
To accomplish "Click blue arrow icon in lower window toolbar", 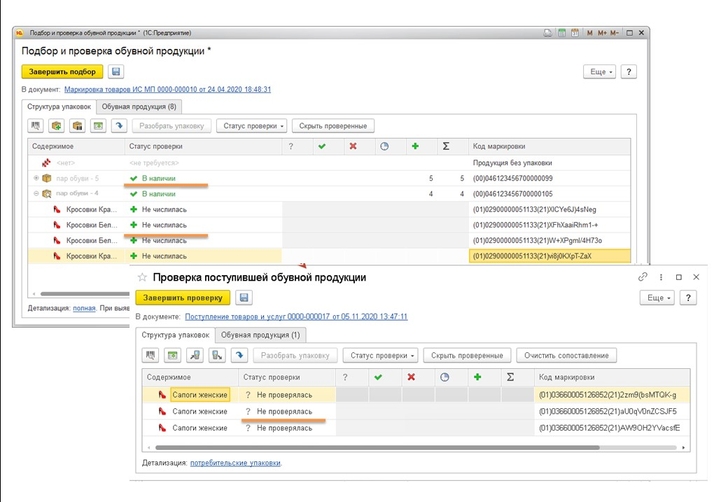I will coord(239,355).
